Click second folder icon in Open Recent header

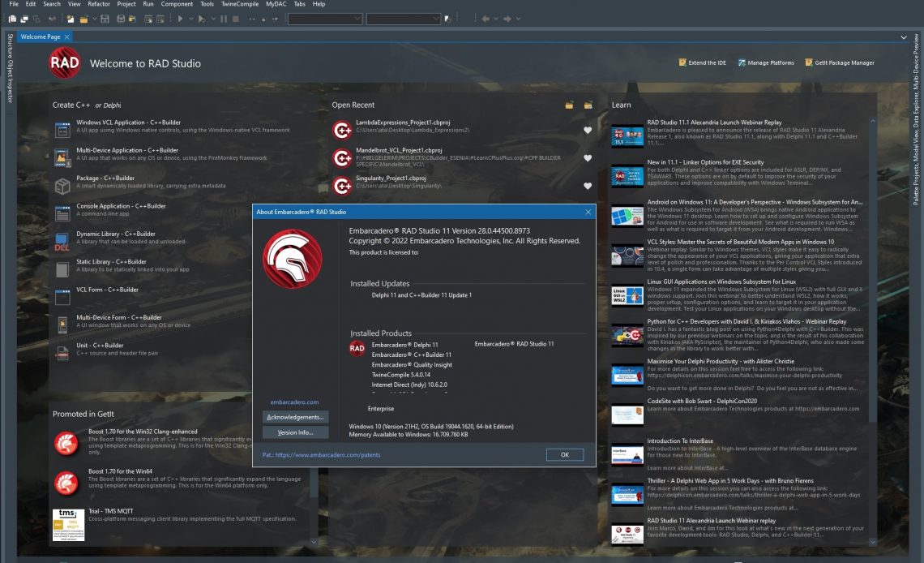tap(588, 105)
